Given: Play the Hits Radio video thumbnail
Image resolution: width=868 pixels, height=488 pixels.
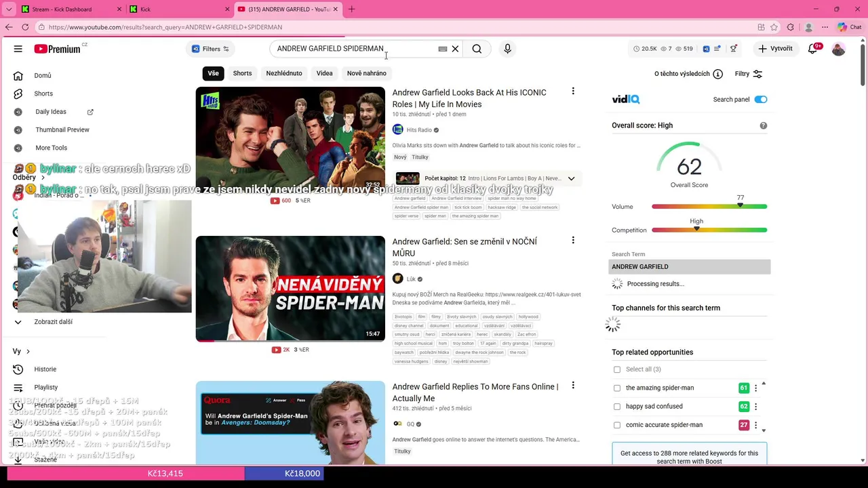Looking at the screenshot, I should (290, 140).
